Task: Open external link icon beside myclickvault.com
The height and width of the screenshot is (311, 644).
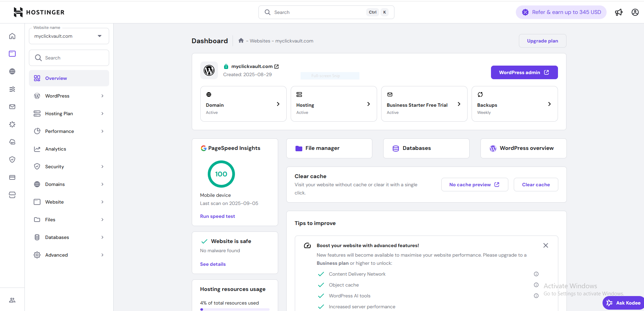Action: [276, 67]
